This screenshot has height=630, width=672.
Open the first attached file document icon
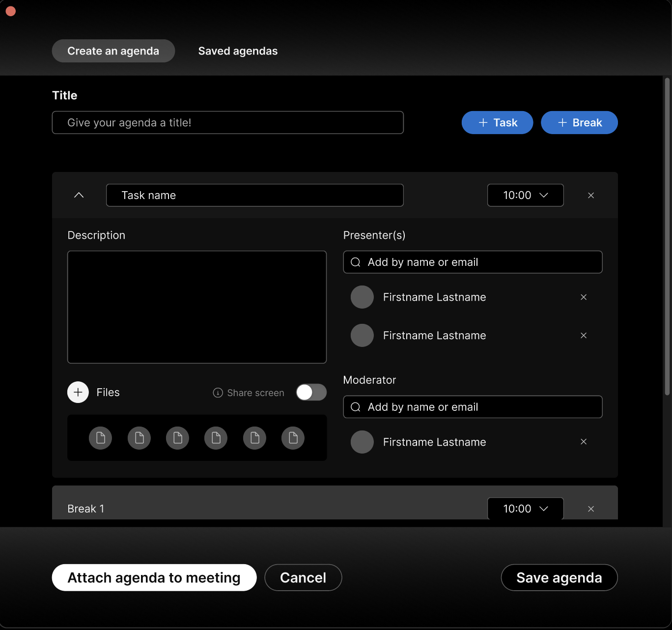[x=100, y=437]
